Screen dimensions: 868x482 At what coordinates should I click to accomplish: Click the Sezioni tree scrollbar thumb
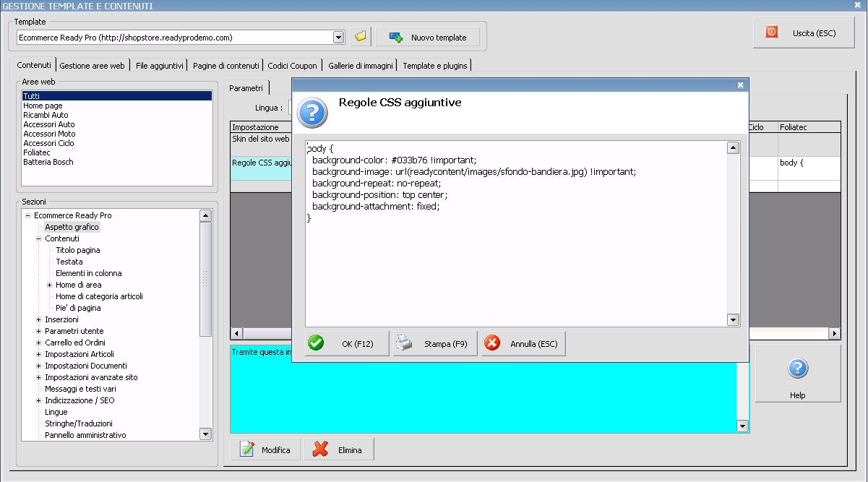(x=205, y=278)
